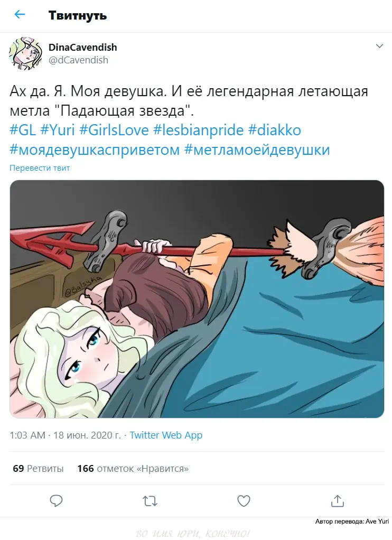Open #моядевушкасприветом hashtag
Image resolution: width=392 pixels, height=540 pixels.
(x=95, y=150)
